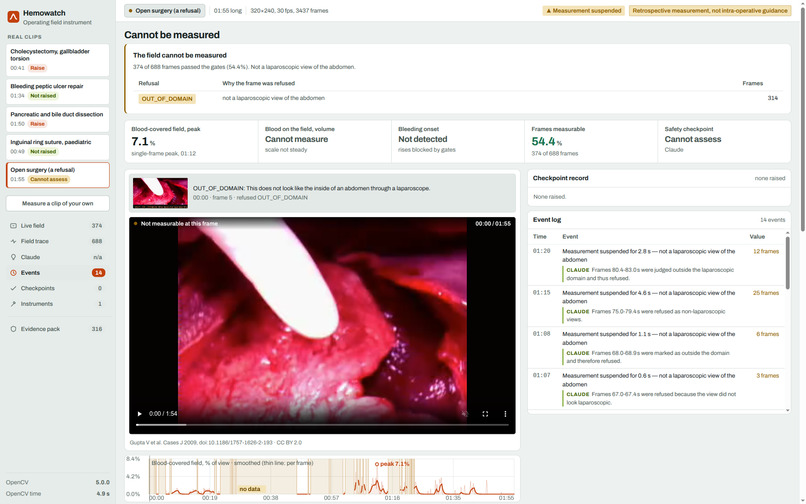Select the Open surgery (a refusal) clip

coord(58,175)
